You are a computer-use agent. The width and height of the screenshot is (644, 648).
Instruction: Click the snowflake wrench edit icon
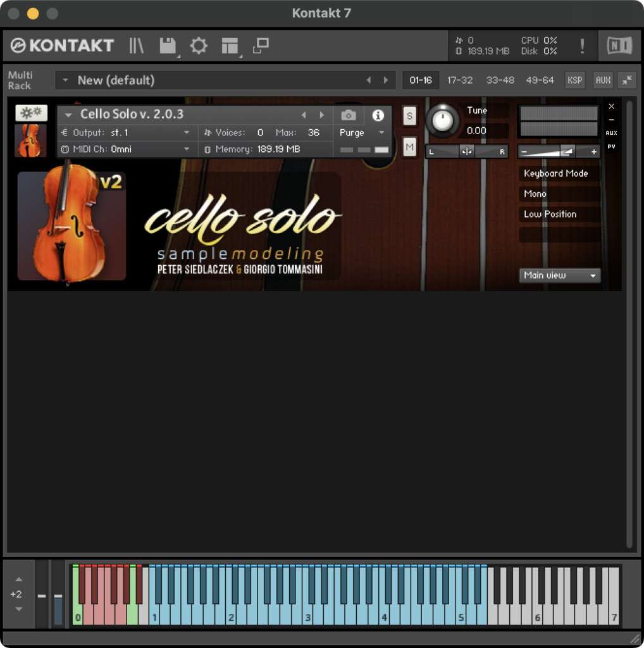32,113
